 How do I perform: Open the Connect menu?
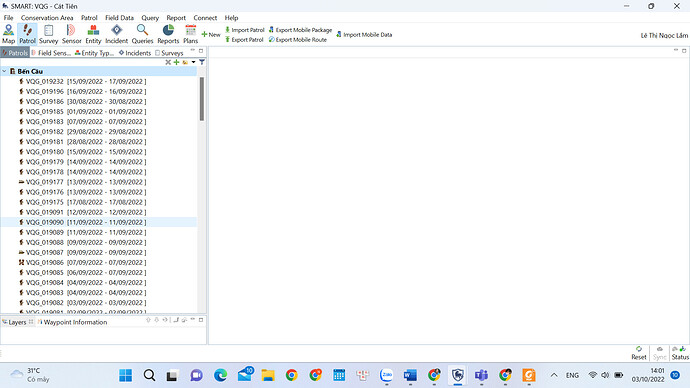tap(206, 18)
